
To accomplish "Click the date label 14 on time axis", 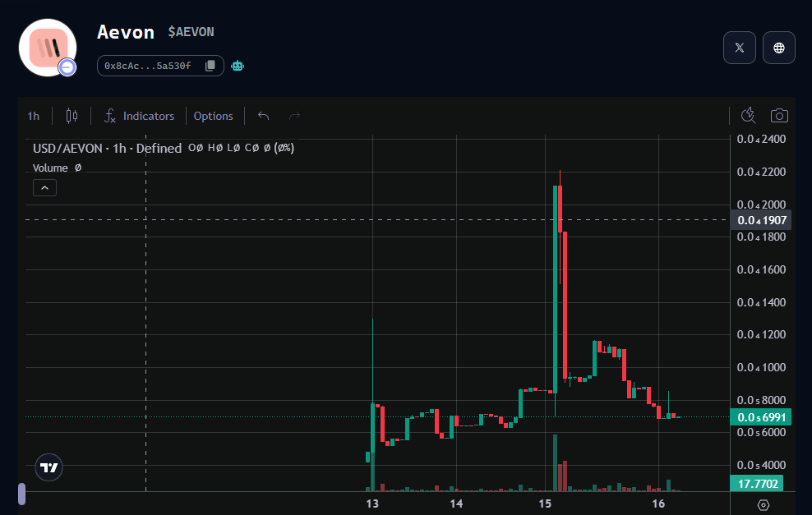I will (x=456, y=504).
